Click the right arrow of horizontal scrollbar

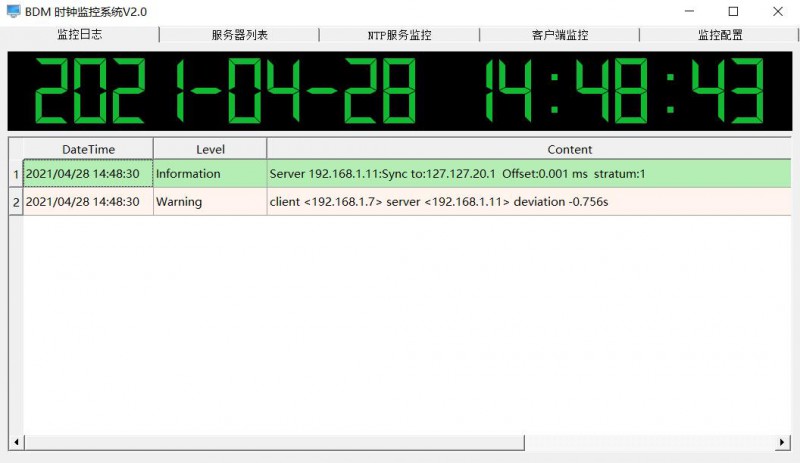pyautogui.click(x=782, y=442)
